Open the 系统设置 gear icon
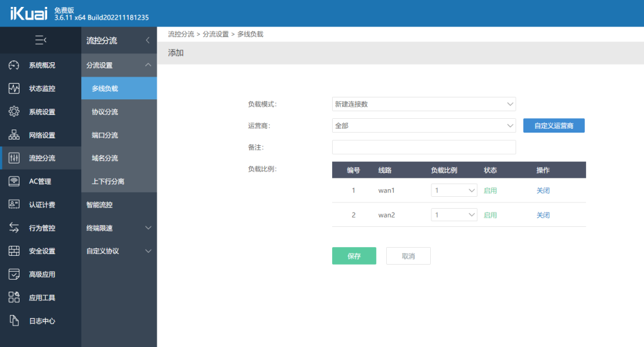This screenshot has height=347, width=644. tap(14, 111)
